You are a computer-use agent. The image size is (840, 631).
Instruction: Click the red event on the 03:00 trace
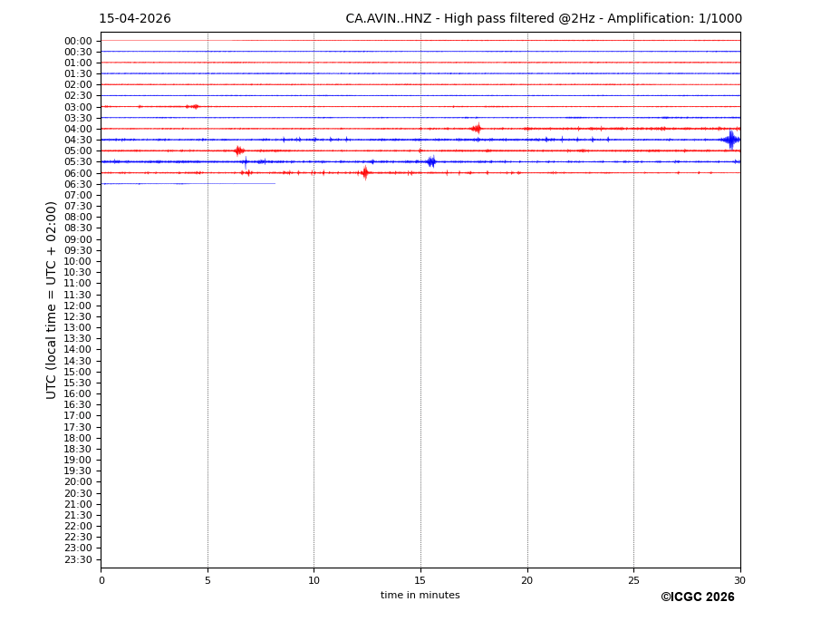click(194, 106)
